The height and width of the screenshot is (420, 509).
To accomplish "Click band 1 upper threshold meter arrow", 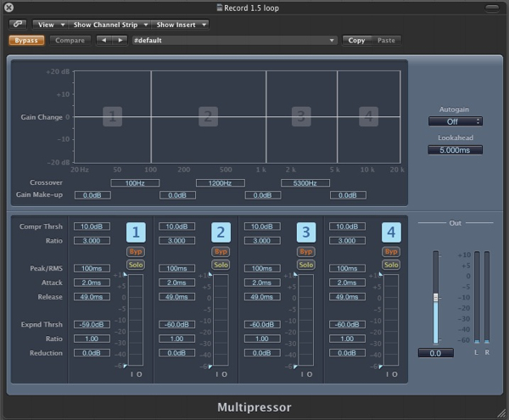I will point(126,275).
